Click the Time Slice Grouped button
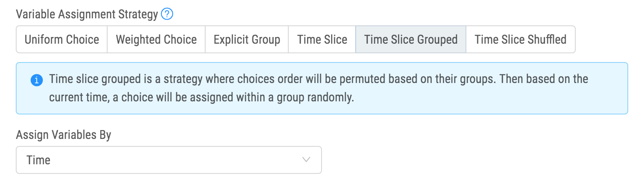Image resolution: width=644 pixels, height=187 pixels. (411, 40)
